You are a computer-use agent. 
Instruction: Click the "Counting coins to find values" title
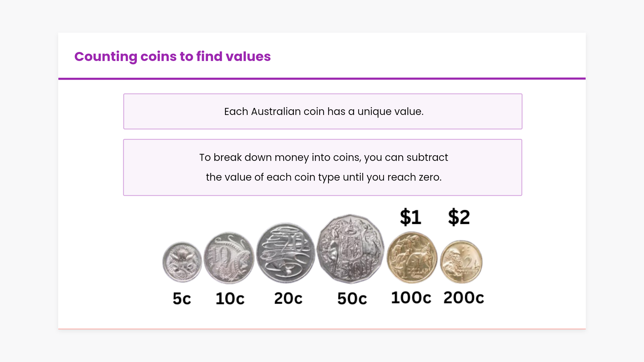172,56
